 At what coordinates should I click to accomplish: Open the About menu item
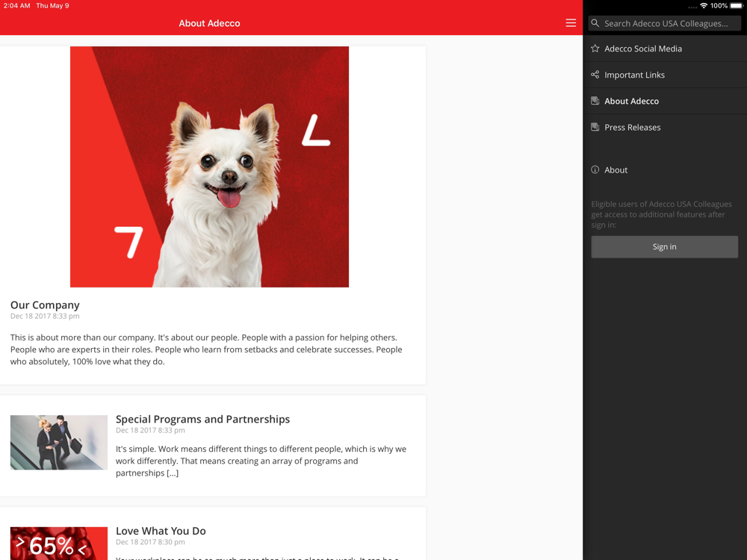665,170
